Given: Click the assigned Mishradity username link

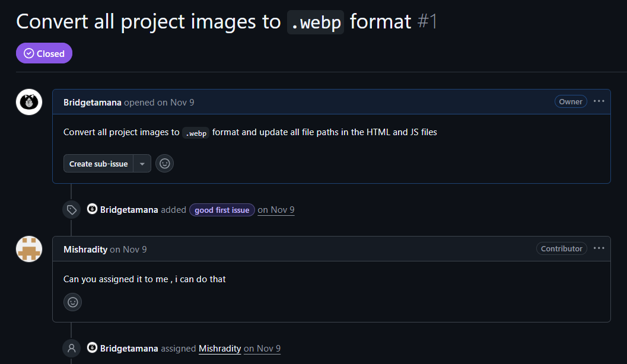Looking at the screenshot, I should (219, 349).
